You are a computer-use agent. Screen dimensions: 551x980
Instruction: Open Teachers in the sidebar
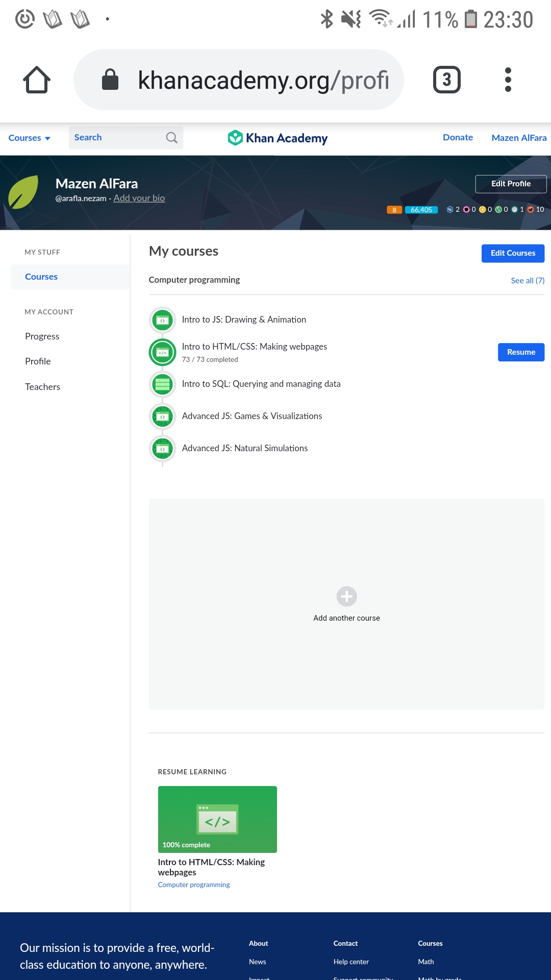[x=42, y=387]
